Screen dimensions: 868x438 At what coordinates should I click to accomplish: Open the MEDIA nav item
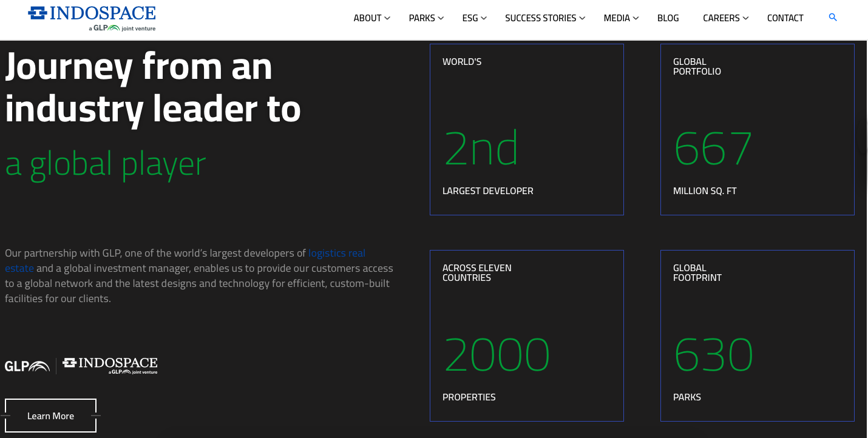pos(617,18)
